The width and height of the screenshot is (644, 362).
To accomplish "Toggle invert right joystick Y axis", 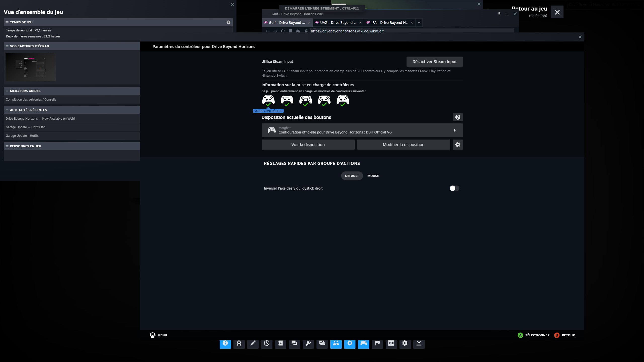I will (454, 188).
